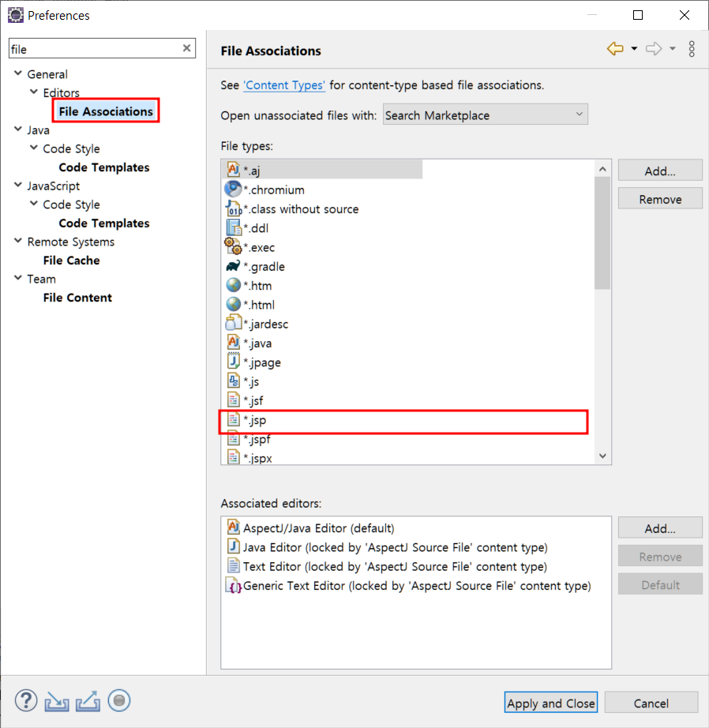Click the *.ddl file icon

pos(234,228)
